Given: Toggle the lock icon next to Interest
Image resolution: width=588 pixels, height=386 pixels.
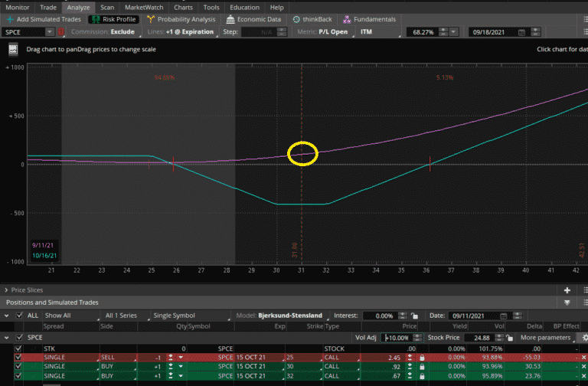Looking at the screenshot, I should 416,316.
